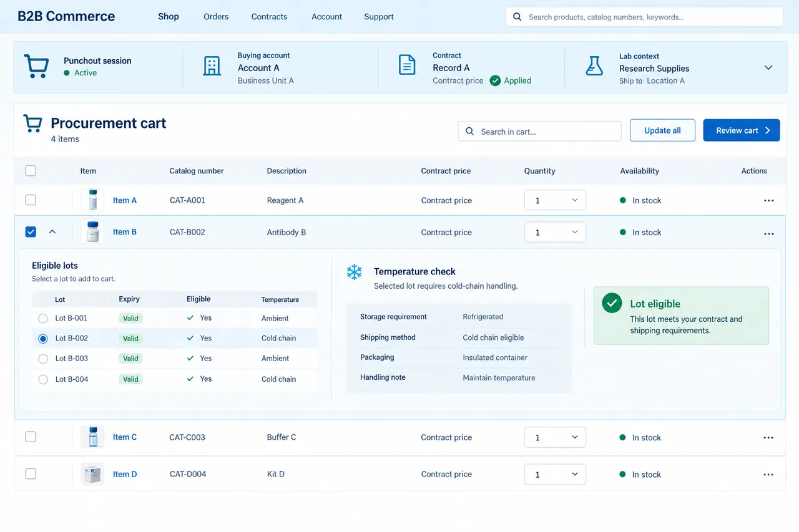Focus the Search in cart field

coord(540,132)
